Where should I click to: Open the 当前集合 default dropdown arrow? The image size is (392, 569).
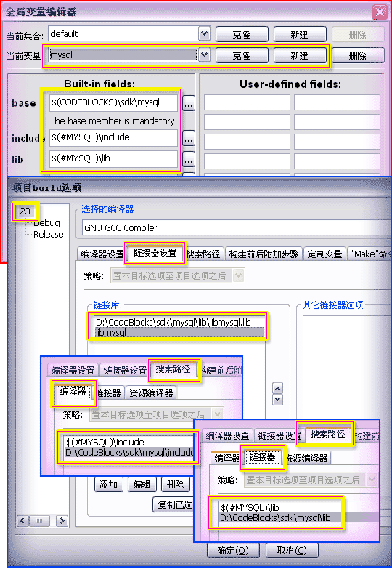pos(205,34)
